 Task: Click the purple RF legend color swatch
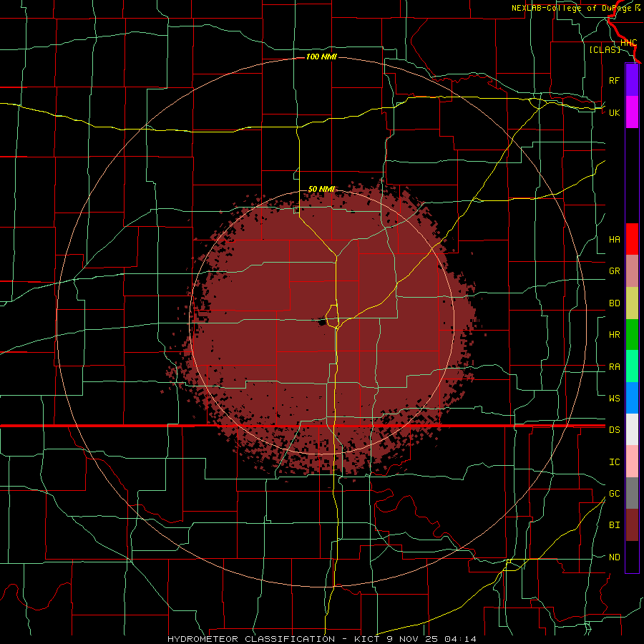coord(632,80)
